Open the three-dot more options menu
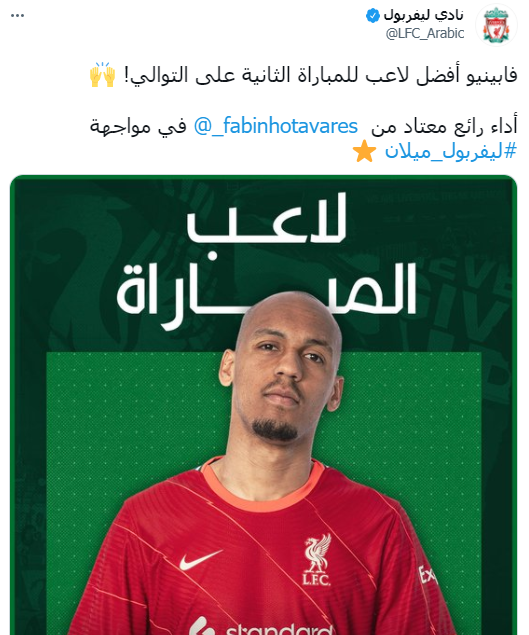 17,15
